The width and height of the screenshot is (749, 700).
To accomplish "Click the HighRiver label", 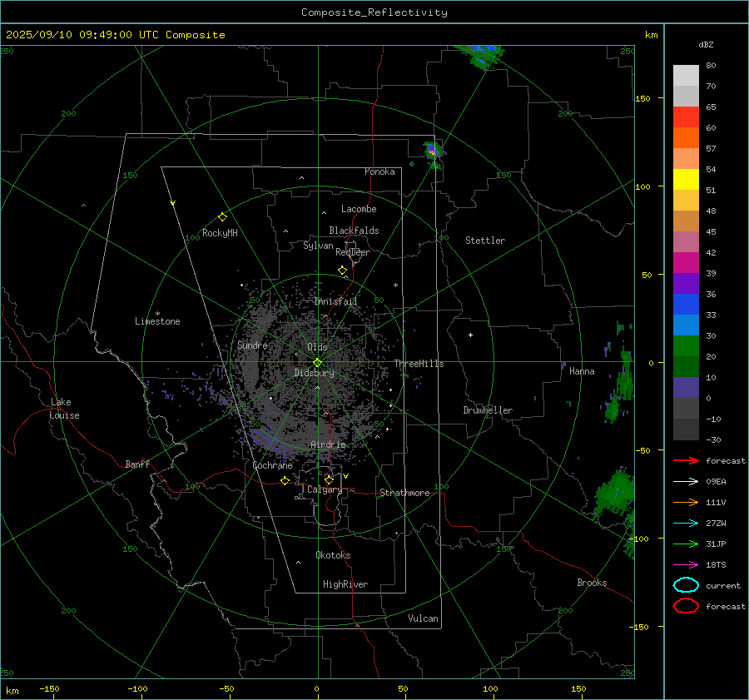I will 345,584.
